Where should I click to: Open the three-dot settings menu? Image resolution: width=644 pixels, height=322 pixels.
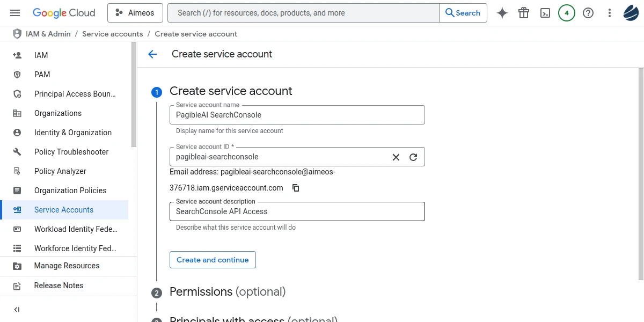click(610, 13)
